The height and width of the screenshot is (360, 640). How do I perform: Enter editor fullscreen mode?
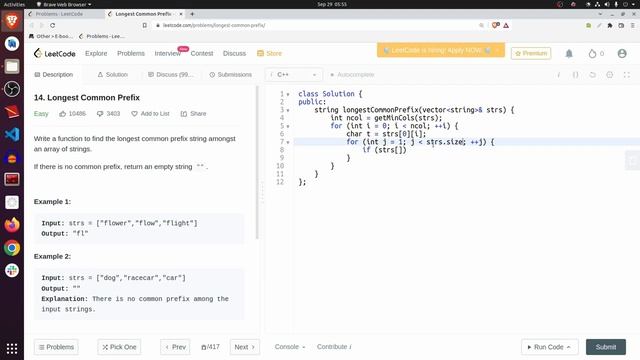pos(627,75)
